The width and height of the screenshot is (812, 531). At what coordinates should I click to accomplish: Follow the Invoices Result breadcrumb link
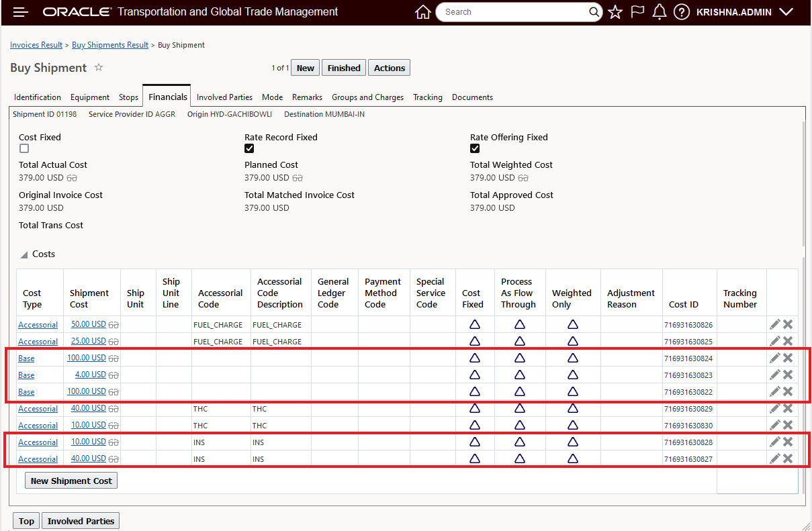[x=36, y=45]
